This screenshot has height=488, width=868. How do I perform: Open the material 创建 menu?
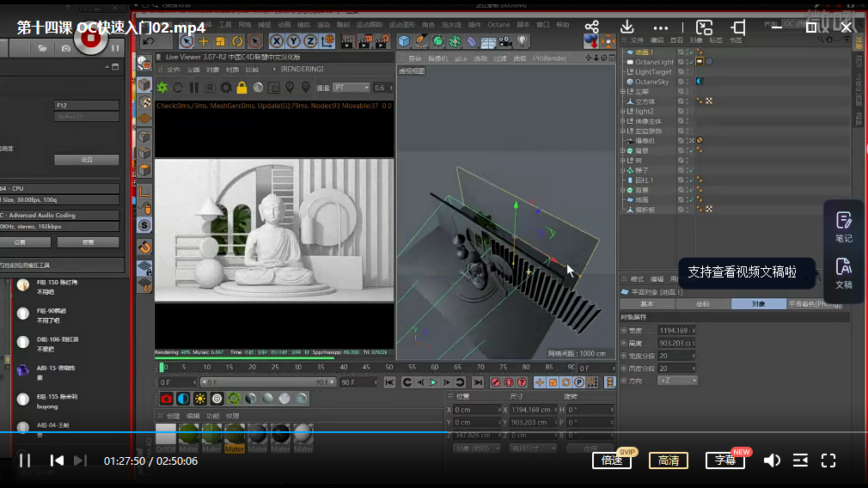[x=174, y=416]
